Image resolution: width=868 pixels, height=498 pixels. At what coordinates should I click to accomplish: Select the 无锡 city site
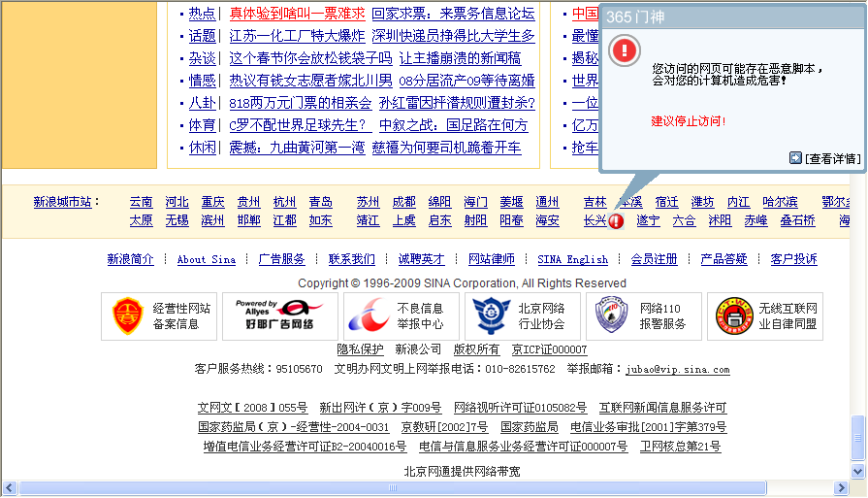177,220
